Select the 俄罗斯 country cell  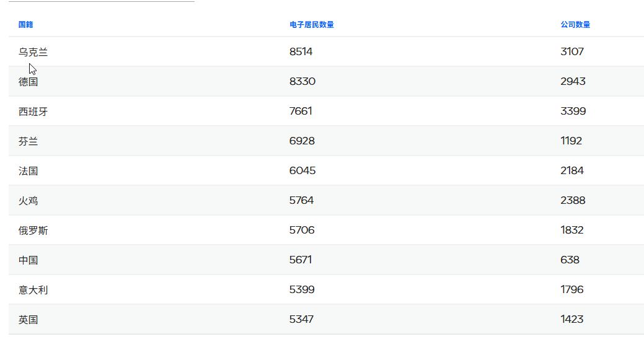[x=33, y=230]
